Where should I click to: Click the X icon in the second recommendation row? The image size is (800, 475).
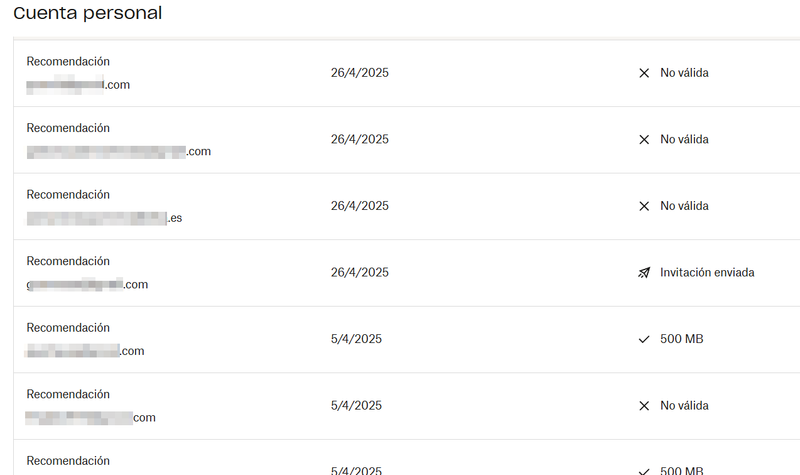coord(644,139)
